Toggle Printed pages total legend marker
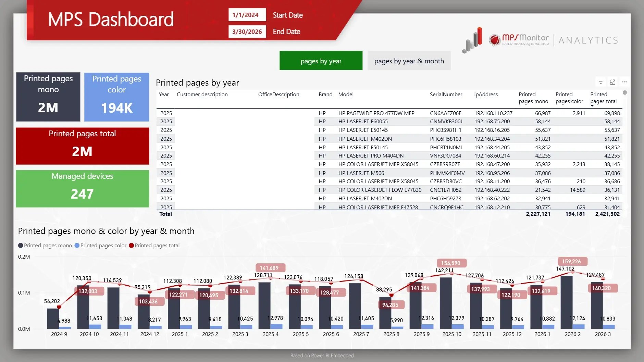The image size is (644, 362). coord(131,246)
